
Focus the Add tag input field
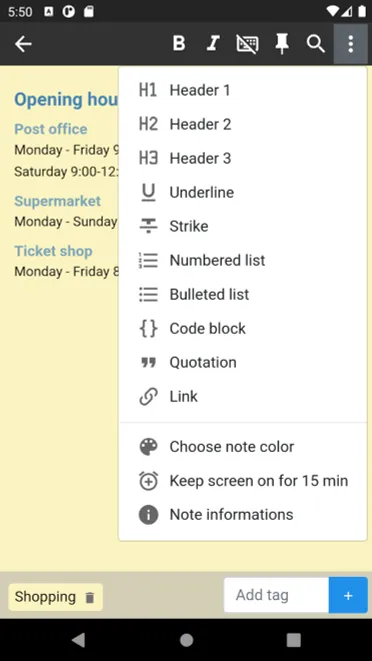tap(276, 595)
